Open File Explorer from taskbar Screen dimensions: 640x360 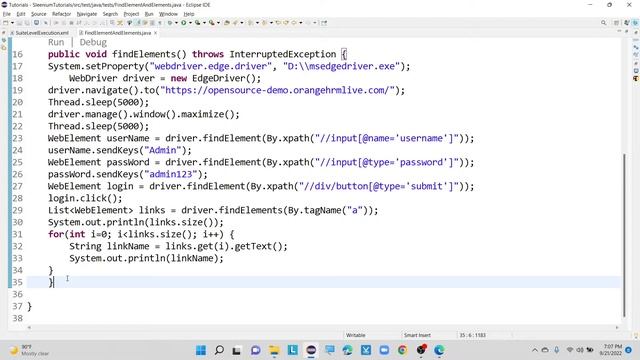pos(274,350)
